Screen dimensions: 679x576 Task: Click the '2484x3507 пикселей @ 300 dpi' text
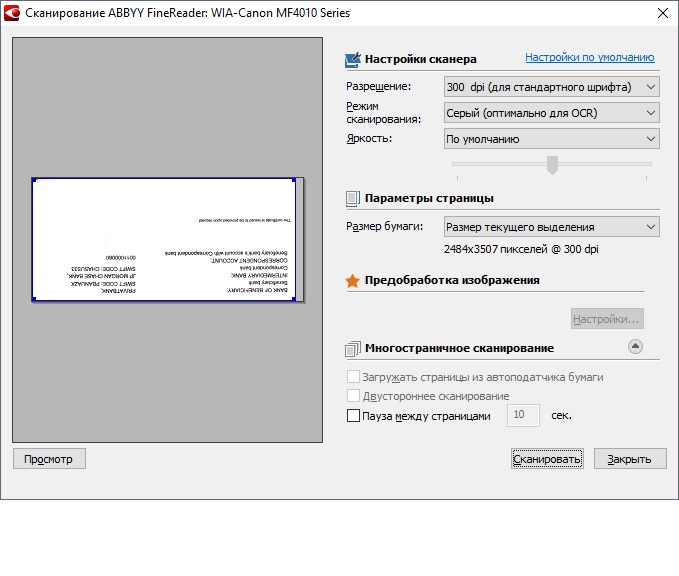coord(521,249)
